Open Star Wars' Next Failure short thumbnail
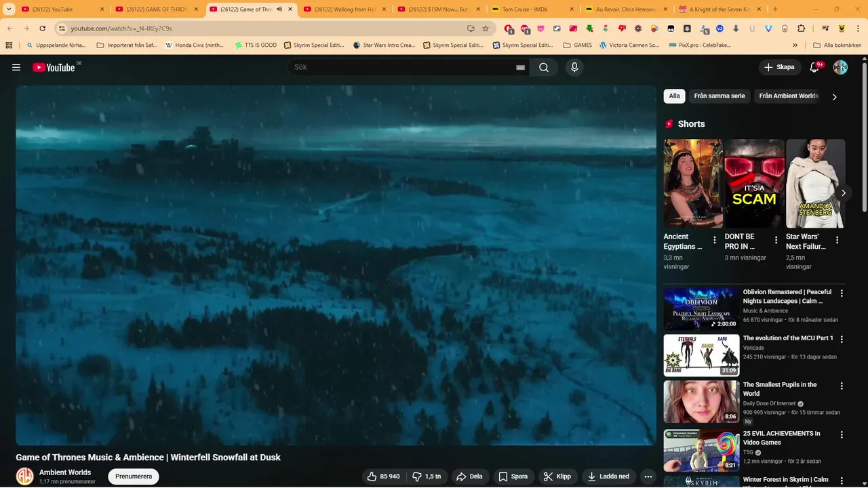Screen dimensions: 868x488 [x=815, y=184]
